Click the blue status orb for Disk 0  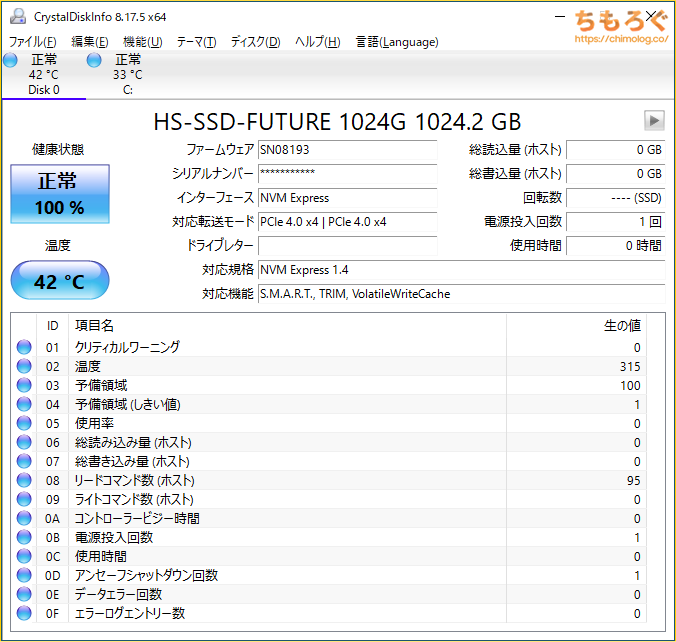10,60
